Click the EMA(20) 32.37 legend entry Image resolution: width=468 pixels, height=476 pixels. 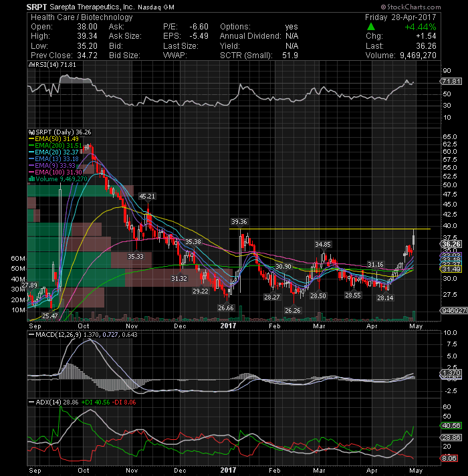pyautogui.click(x=53, y=152)
